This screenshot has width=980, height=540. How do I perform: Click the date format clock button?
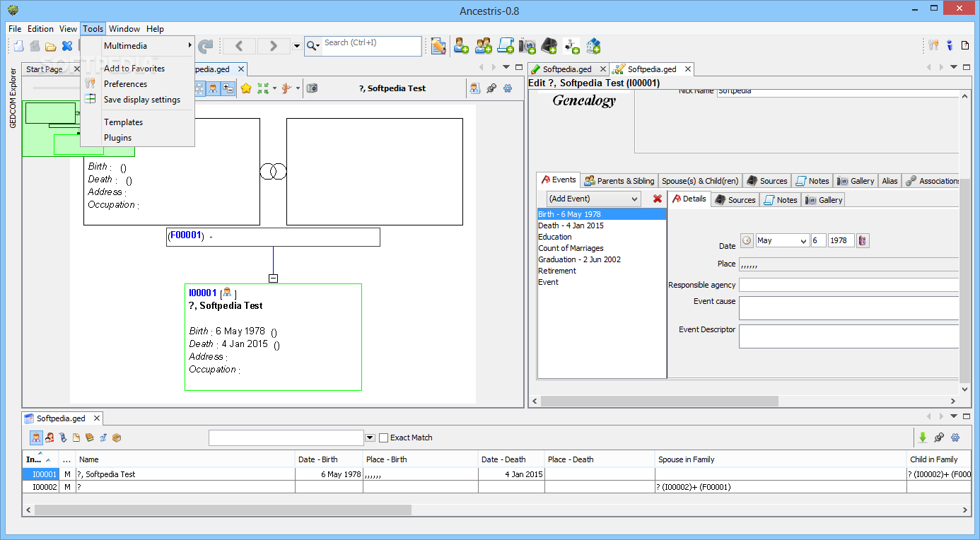tap(747, 240)
